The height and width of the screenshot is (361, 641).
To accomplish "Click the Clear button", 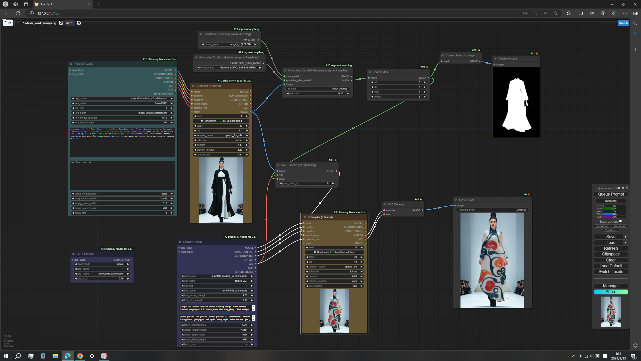I will coord(611,260).
